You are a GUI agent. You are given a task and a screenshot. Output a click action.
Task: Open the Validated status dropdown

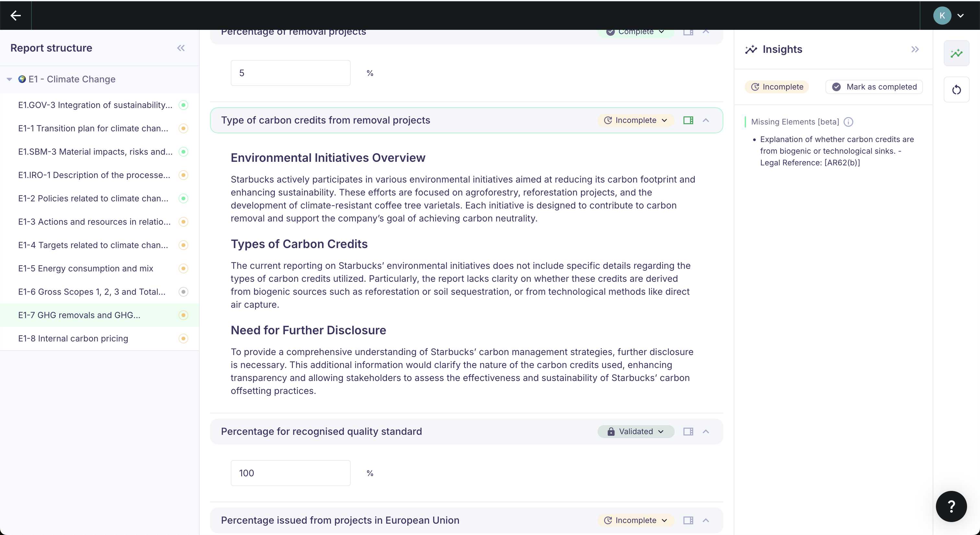click(x=636, y=432)
